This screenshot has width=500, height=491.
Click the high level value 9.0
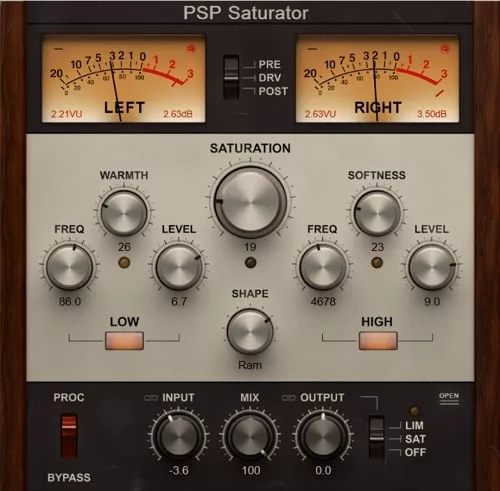click(x=432, y=302)
